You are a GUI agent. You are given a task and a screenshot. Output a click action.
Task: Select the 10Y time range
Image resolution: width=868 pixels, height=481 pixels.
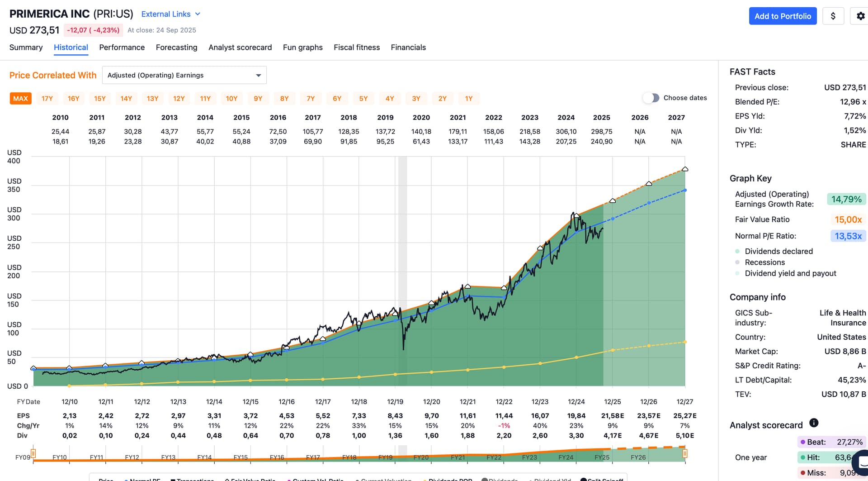pos(231,99)
